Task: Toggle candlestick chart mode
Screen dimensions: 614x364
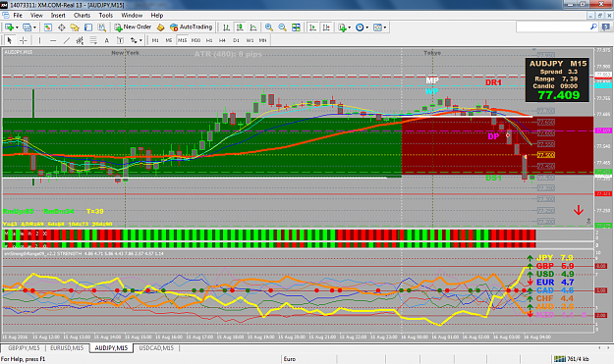Action: click(x=240, y=26)
